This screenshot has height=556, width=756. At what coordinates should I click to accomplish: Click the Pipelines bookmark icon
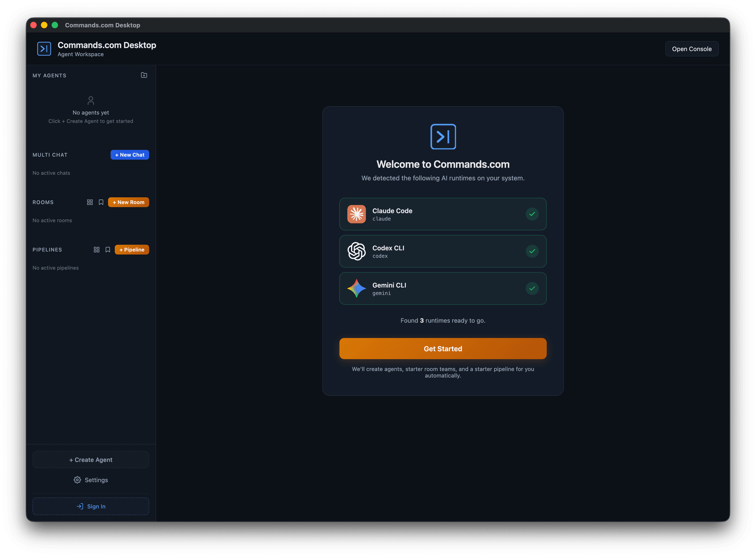(x=108, y=250)
